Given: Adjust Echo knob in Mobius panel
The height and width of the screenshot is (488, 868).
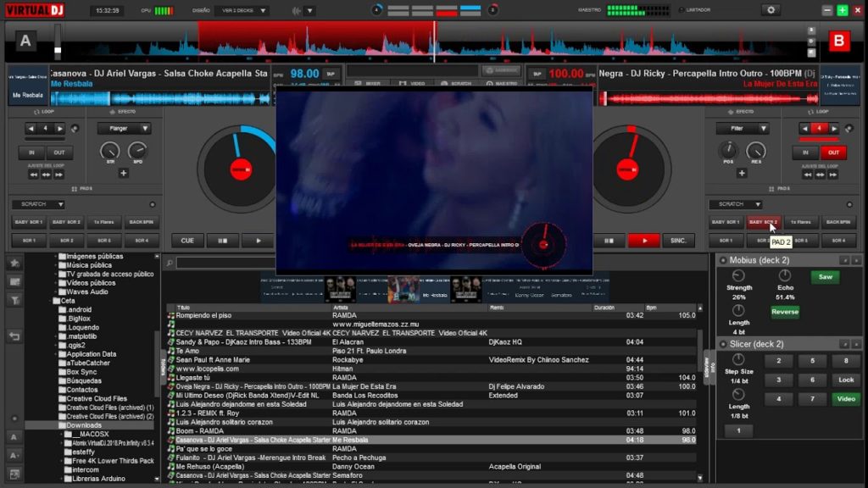Looking at the screenshot, I should [785, 275].
